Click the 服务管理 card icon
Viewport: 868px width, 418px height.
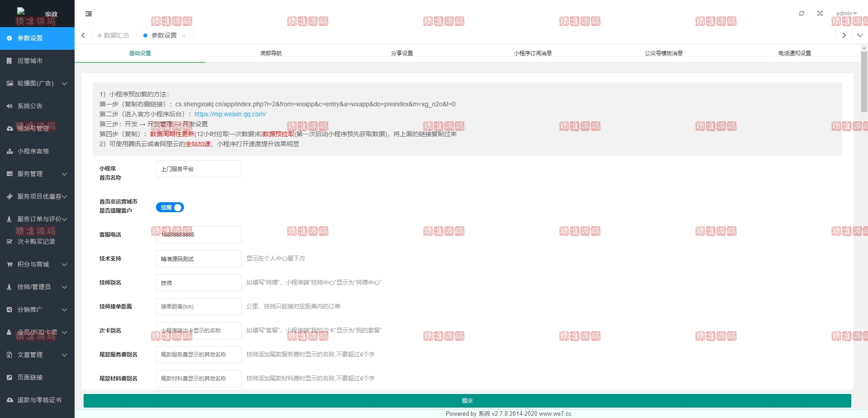[x=9, y=174]
